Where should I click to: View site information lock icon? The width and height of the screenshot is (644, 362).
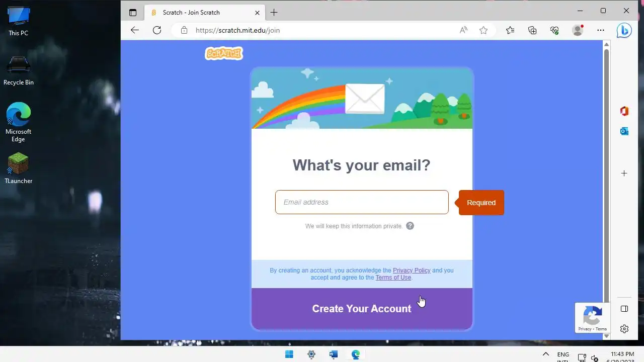coord(184,30)
